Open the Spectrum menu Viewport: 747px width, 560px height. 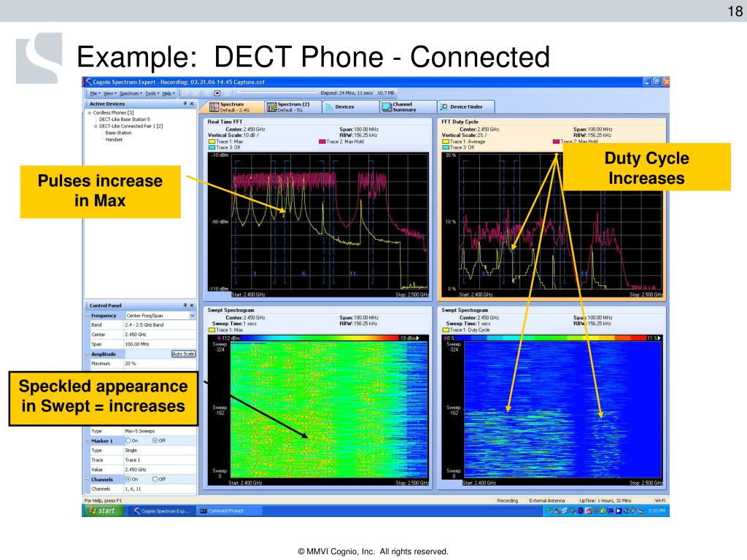tap(130, 93)
